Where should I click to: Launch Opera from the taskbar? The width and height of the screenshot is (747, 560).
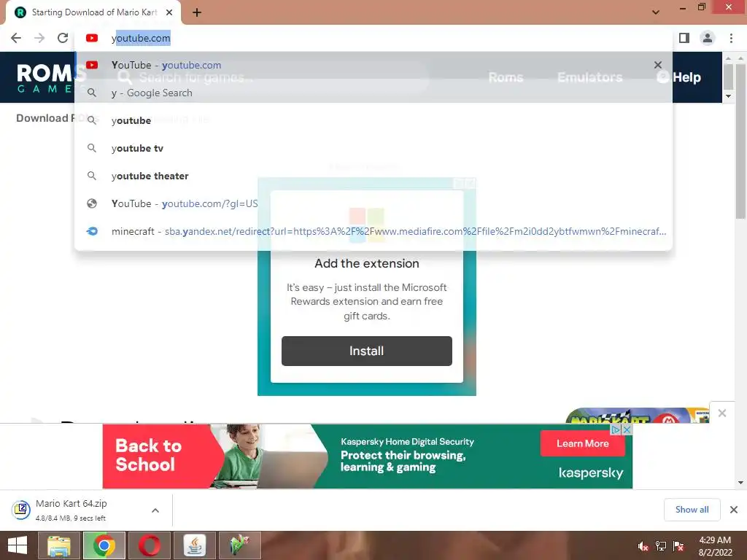(149, 545)
